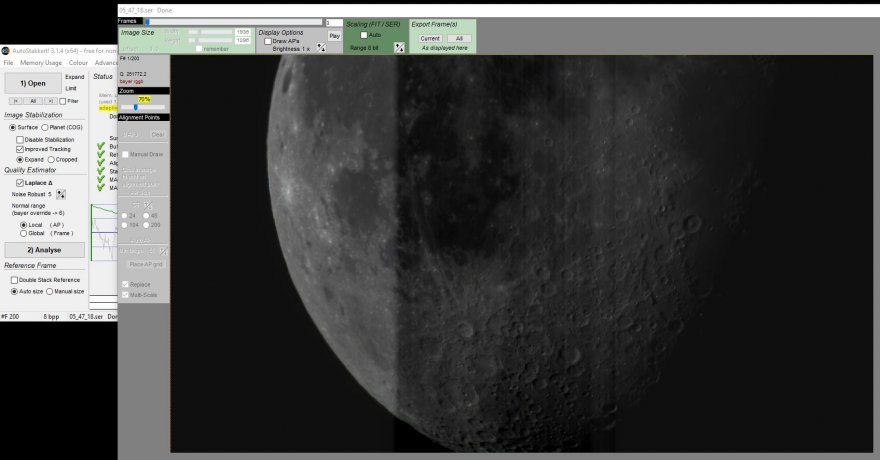Click the height value field 1096
Viewport: 880px width, 460px height.
tap(242, 40)
